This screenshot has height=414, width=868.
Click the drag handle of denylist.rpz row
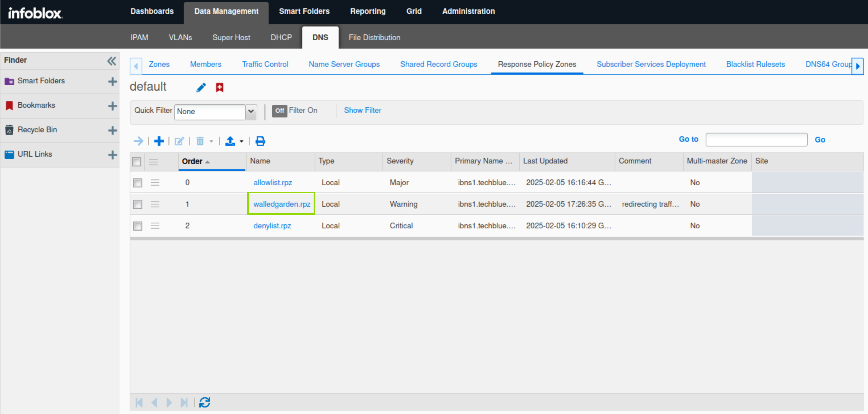[x=155, y=226]
